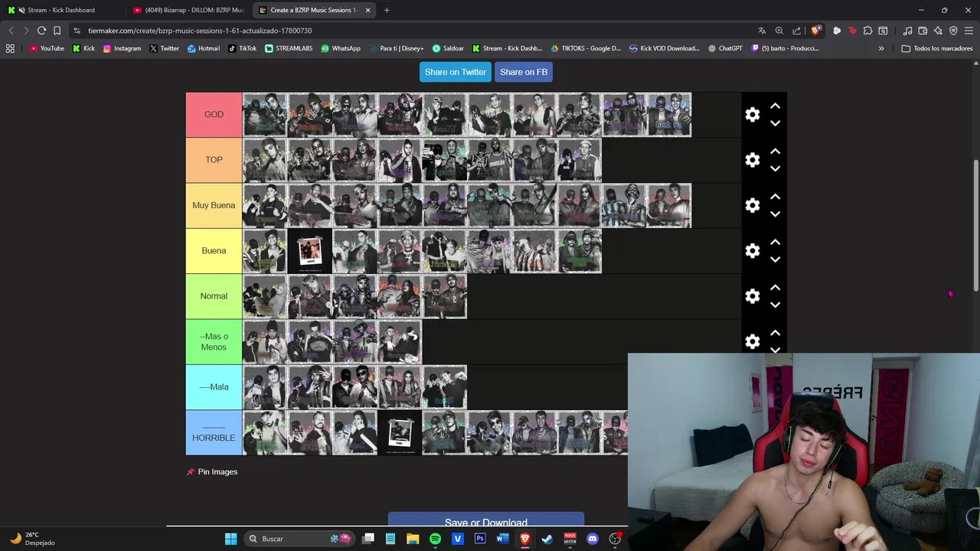
Task: Move the TOP tier row up
Action: pos(775,152)
